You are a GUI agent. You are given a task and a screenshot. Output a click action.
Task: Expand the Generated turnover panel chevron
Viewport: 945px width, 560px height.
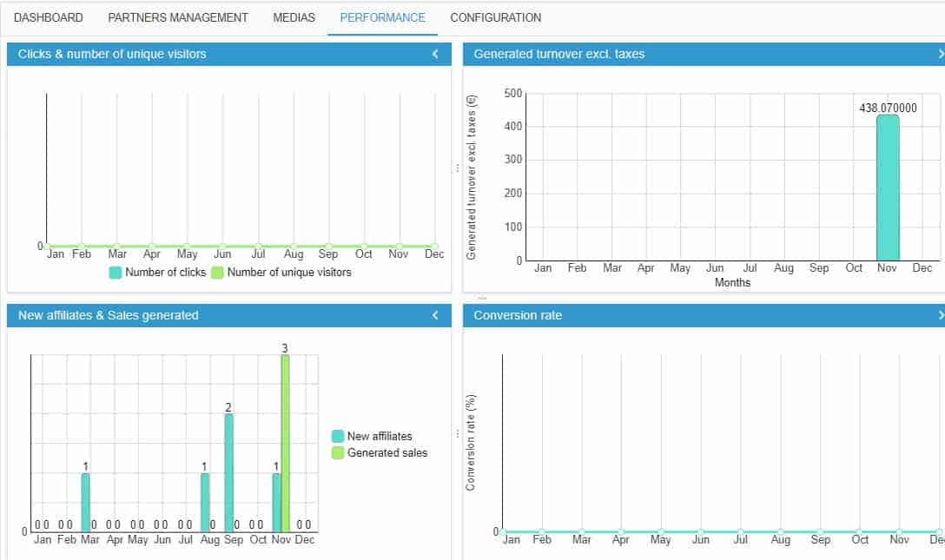coord(941,54)
